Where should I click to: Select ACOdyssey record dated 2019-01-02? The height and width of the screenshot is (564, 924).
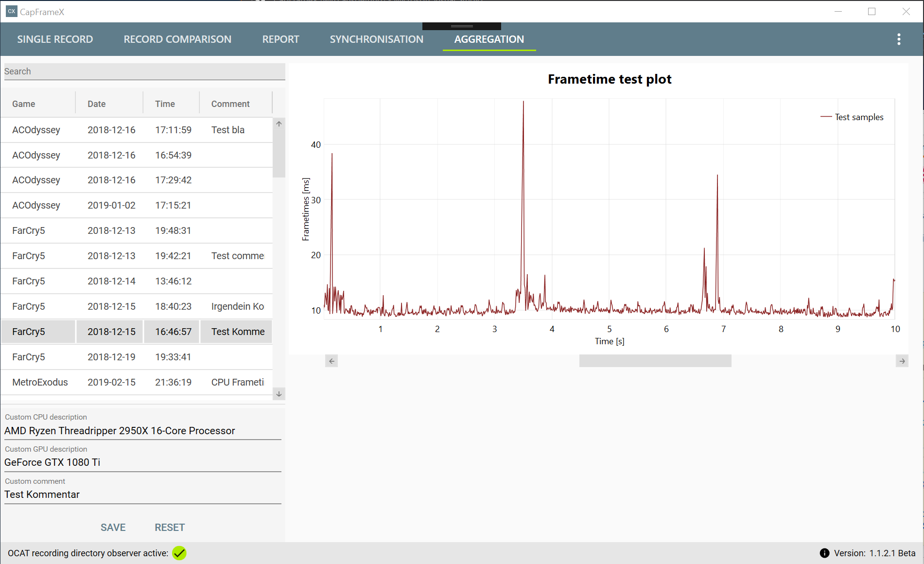click(x=137, y=205)
